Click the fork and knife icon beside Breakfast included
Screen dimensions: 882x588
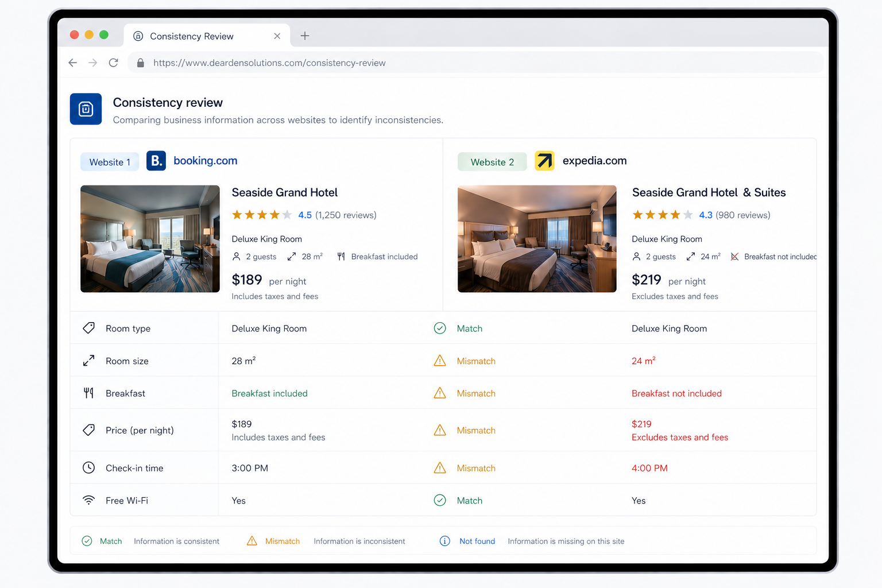(x=341, y=257)
